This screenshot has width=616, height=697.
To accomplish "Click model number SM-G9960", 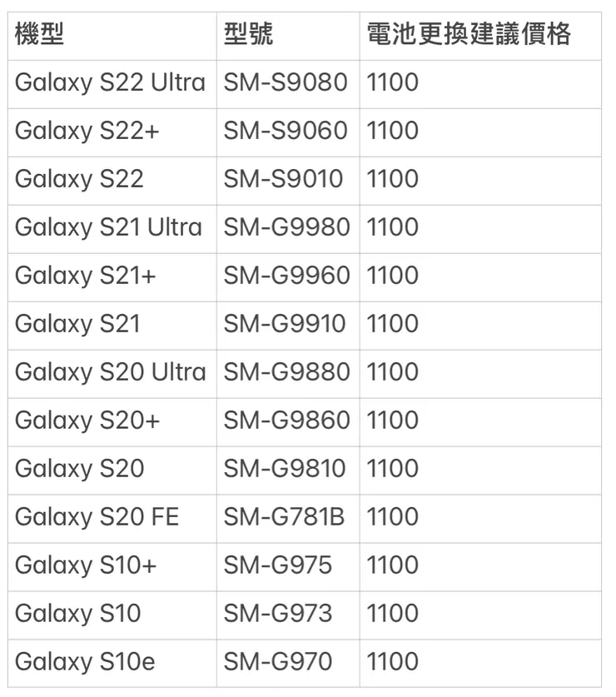I will 286,276.
